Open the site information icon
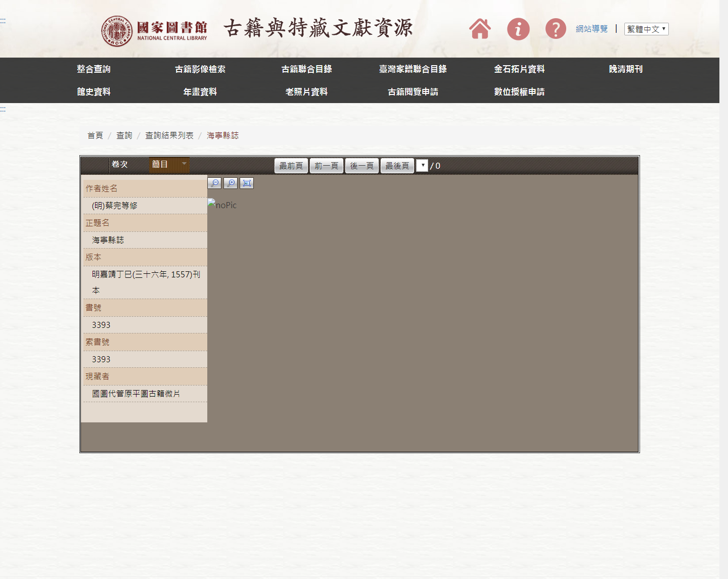The height and width of the screenshot is (579, 728). (x=518, y=29)
